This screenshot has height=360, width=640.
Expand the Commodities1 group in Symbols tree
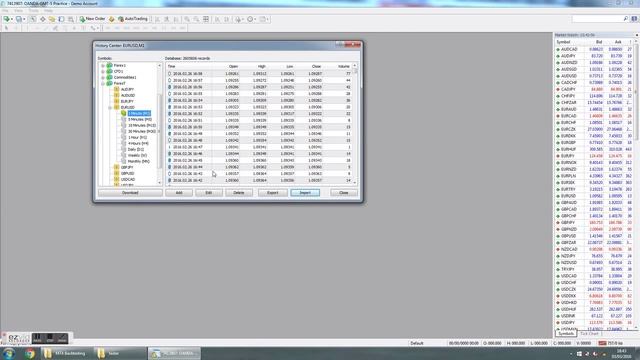click(103, 78)
